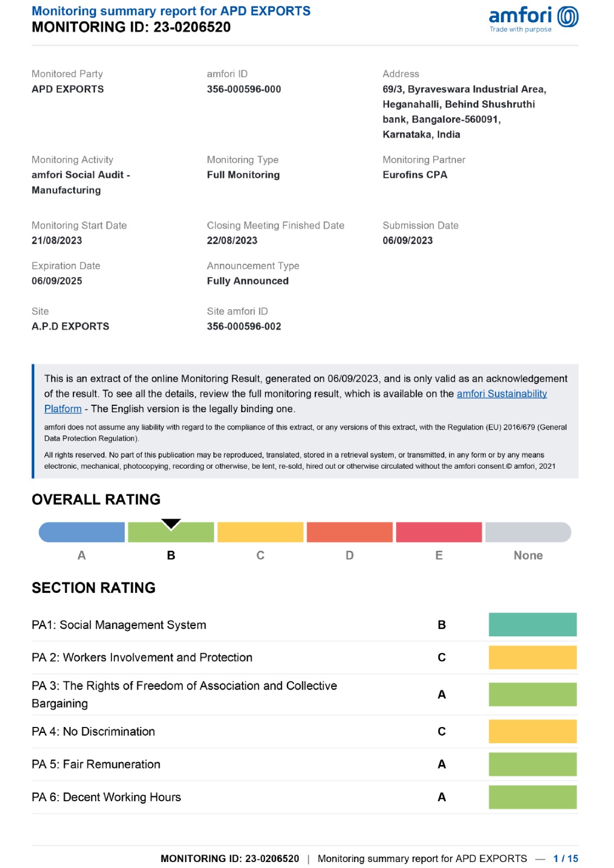Screen dimensions: 614x868
Task: Click the Closing Meeting date '22/08/2023'
Action: click(232, 240)
